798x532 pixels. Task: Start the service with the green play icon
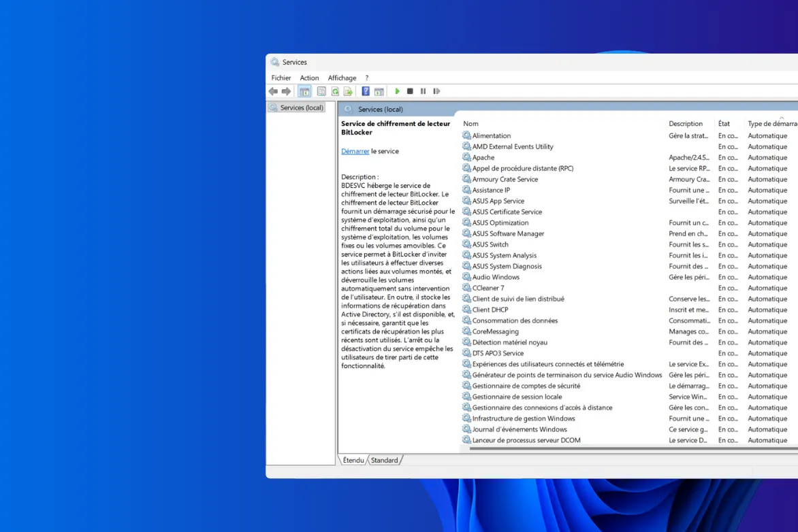(398, 90)
